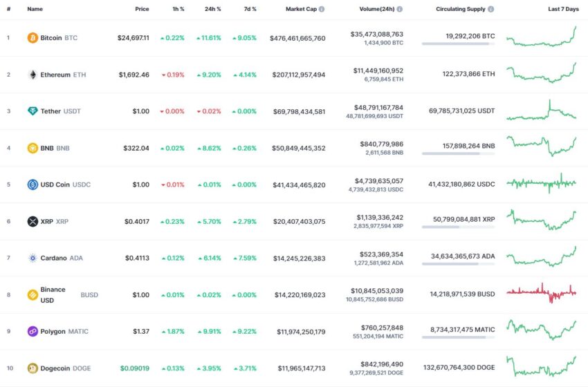
Task: Click the Cardano dotted logo icon
Action: coord(33,258)
